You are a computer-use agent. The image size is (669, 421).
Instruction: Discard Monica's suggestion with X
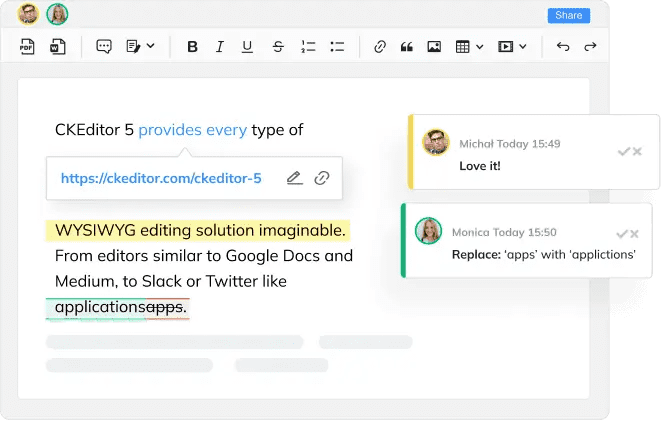pyautogui.click(x=634, y=234)
